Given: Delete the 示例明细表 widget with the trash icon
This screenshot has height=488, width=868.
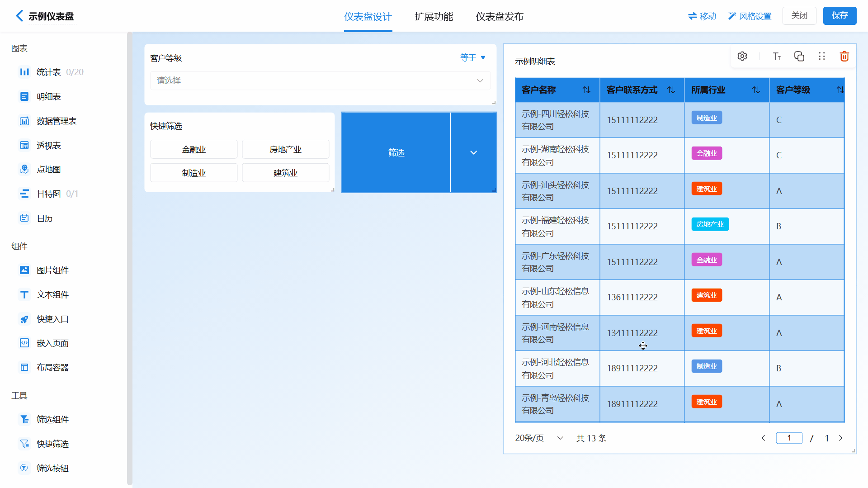Looking at the screenshot, I should tap(844, 56).
